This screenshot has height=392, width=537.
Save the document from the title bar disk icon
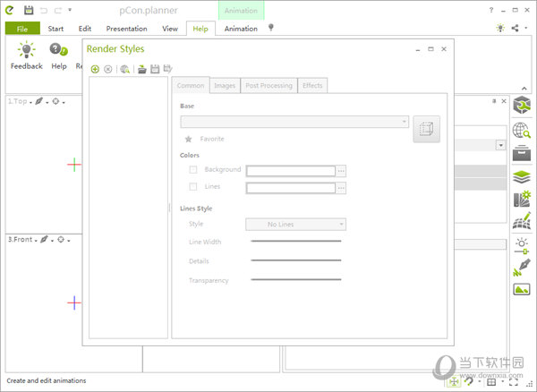(29, 10)
